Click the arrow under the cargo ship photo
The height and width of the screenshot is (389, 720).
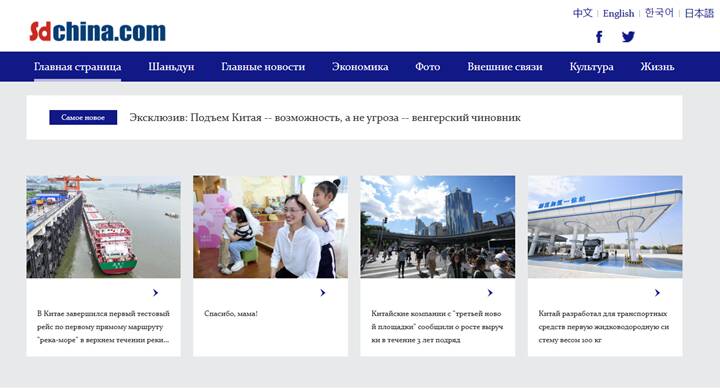pyautogui.click(x=155, y=293)
